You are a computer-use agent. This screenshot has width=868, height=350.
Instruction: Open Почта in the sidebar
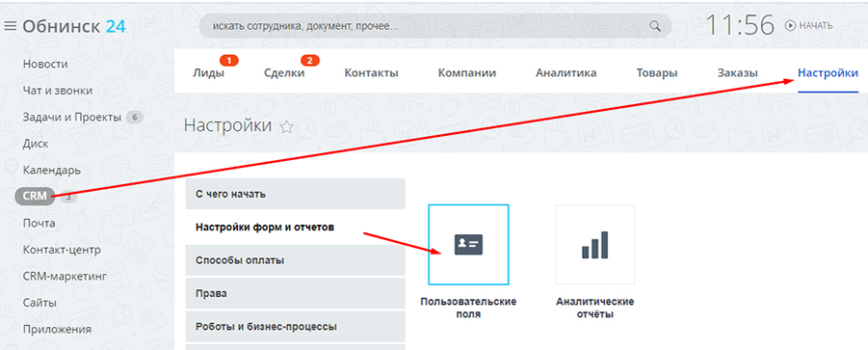pyautogui.click(x=39, y=223)
